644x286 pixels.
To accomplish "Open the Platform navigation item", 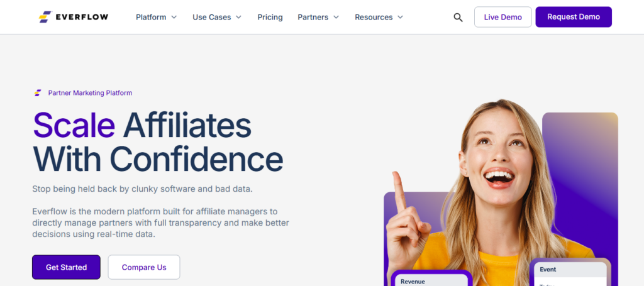I will point(151,17).
